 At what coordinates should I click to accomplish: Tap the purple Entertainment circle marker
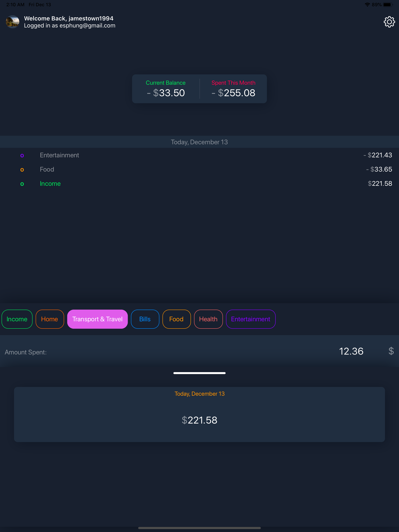[22, 155]
